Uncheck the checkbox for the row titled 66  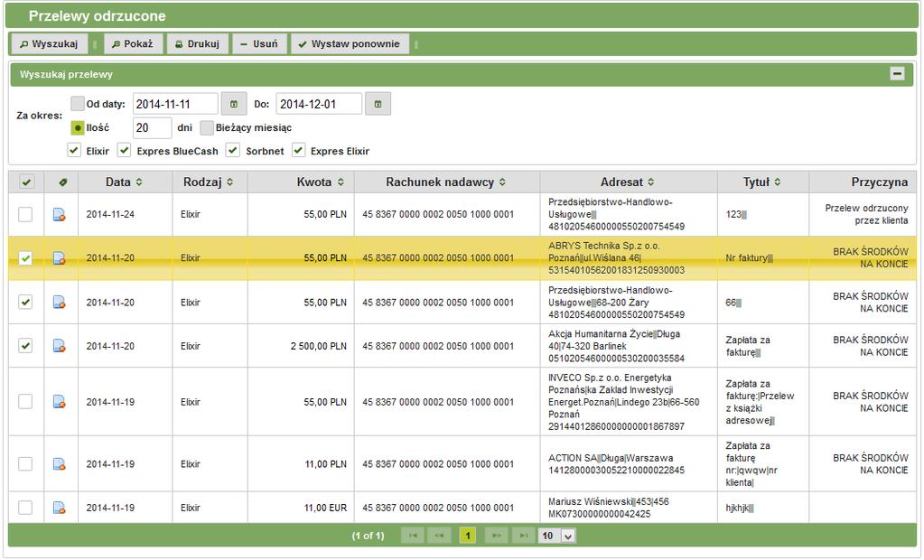(x=25, y=303)
